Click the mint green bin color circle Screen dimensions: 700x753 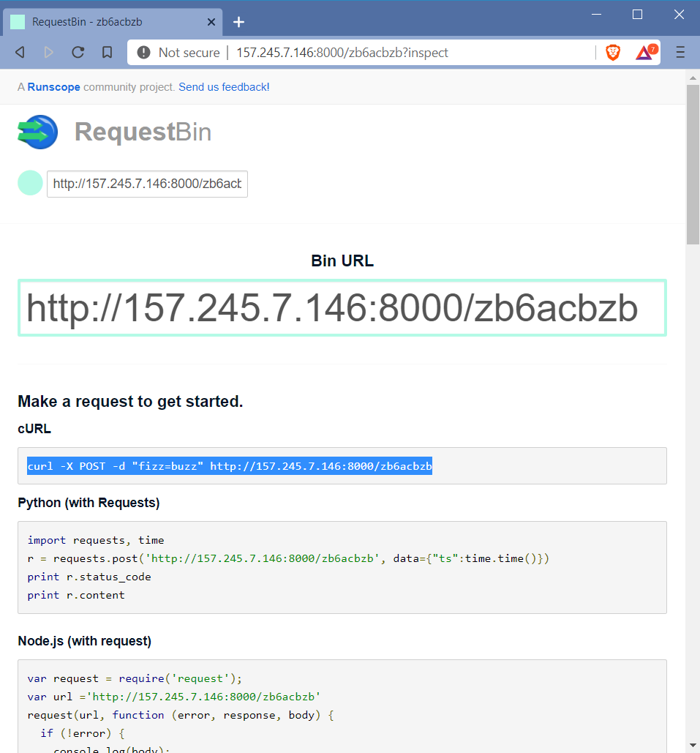(30, 183)
